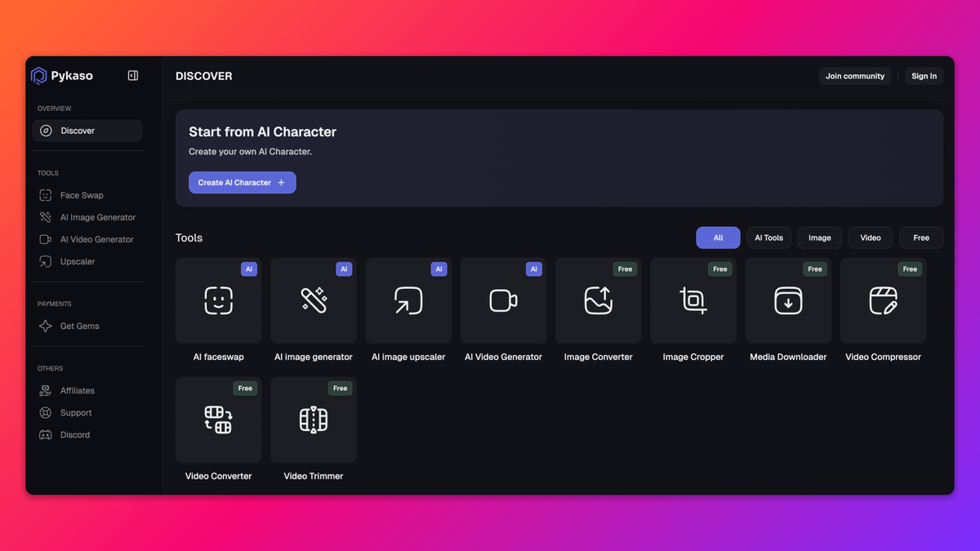
Task: Launch the AI image upscaler tool
Action: point(408,301)
